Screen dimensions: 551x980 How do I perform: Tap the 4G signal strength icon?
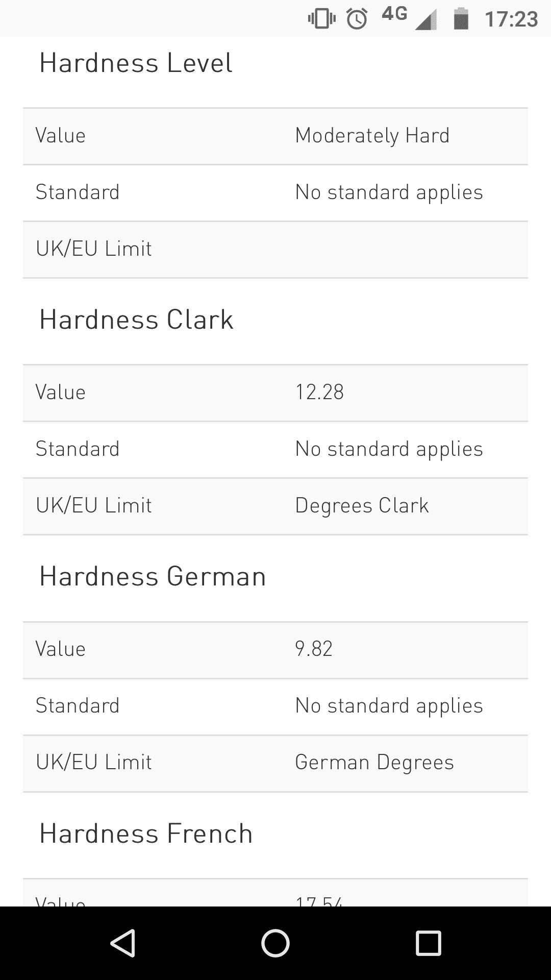(x=409, y=18)
